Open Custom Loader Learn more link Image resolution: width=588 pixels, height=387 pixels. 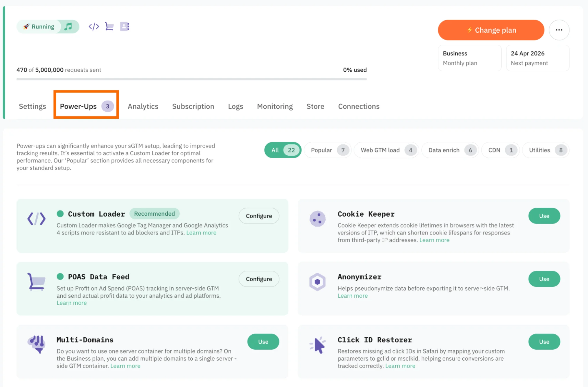[201, 233]
